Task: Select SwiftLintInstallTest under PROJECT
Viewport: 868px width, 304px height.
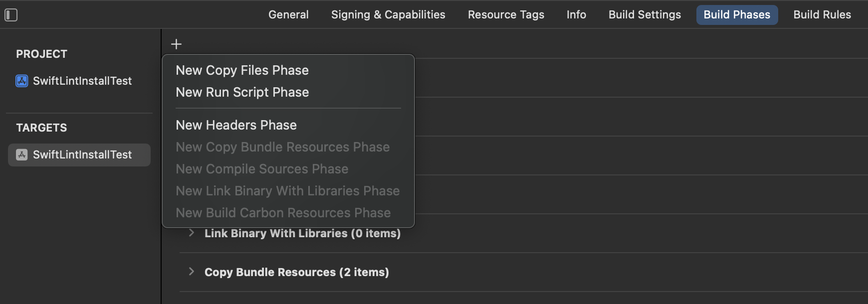Action: (x=82, y=81)
